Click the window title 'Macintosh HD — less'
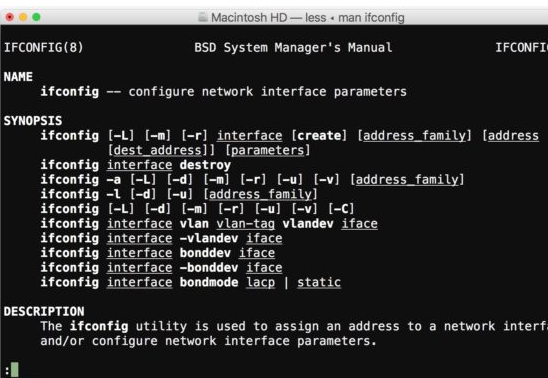 click(268, 17)
